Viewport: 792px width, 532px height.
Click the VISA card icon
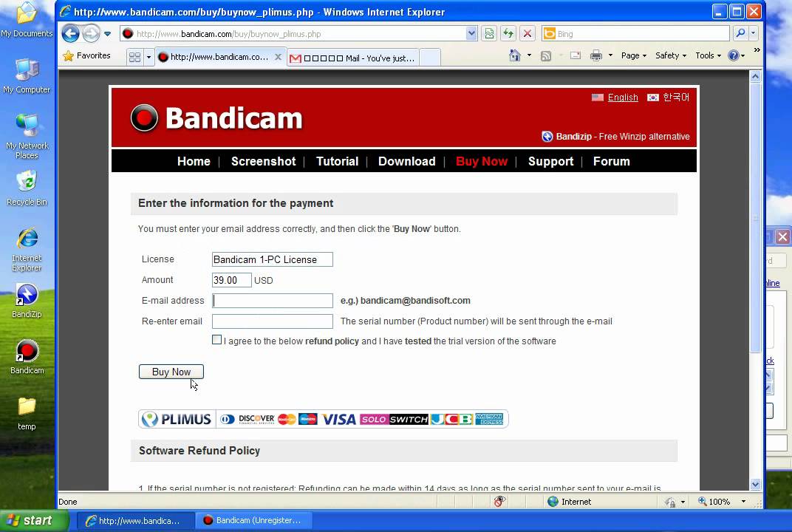(x=338, y=419)
